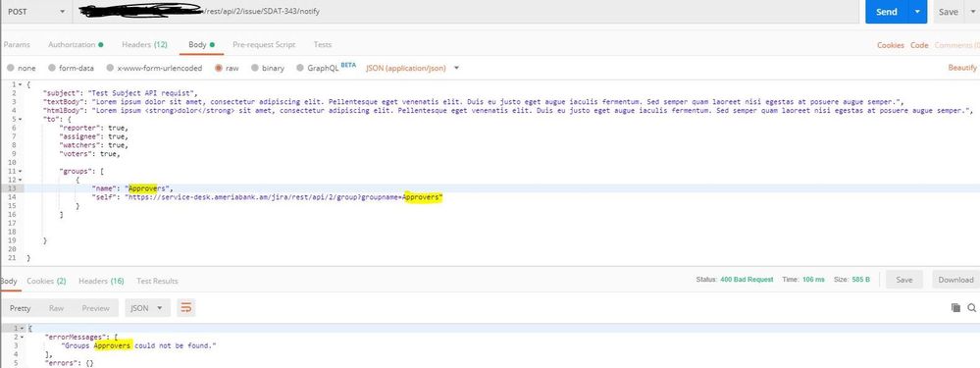This screenshot has height=368, width=980.
Task: Select the form-data body type
Action: (72, 68)
